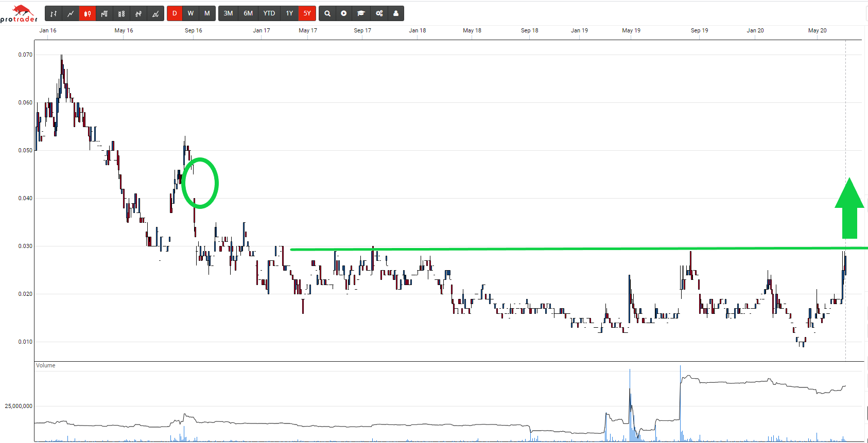Open the drawing tools chart icon
The image size is (868, 443).
[x=155, y=13]
